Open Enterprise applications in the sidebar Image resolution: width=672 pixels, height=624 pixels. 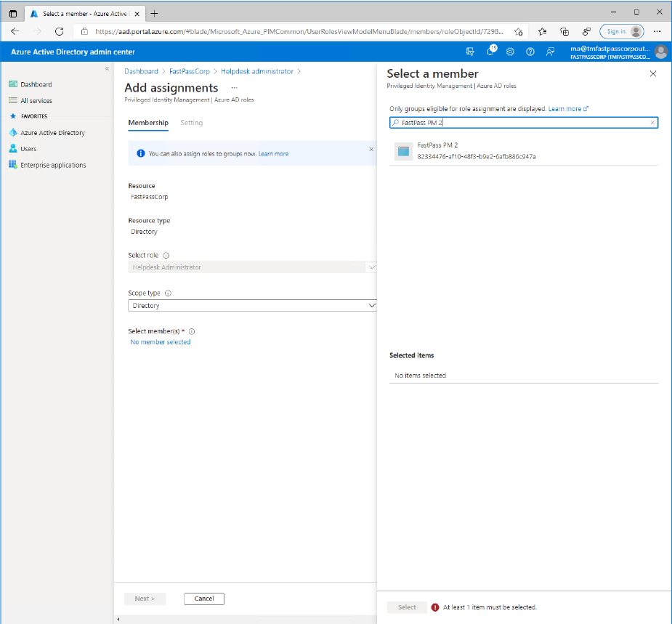tap(53, 165)
